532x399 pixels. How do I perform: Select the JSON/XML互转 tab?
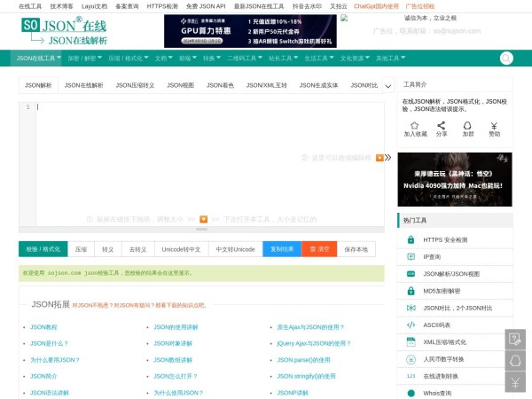click(266, 86)
